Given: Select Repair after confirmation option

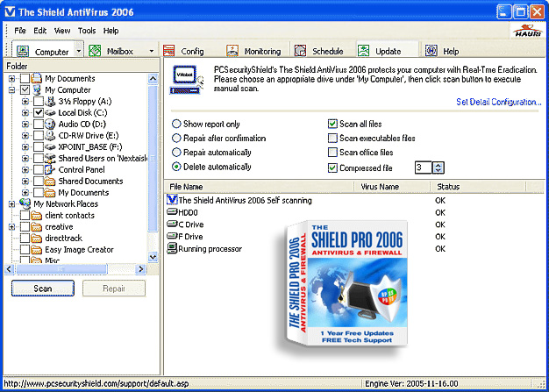Looking at the screenshot, I should [176, 139].
